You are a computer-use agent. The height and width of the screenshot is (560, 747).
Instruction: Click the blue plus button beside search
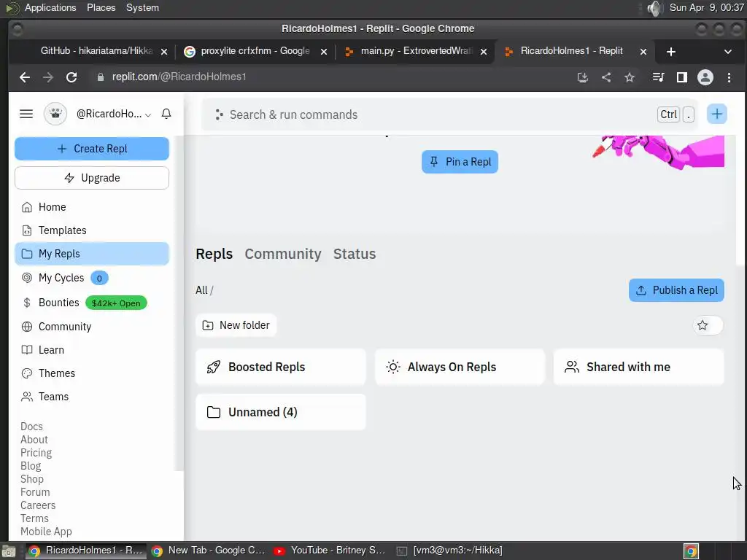[x=716, y=114]
